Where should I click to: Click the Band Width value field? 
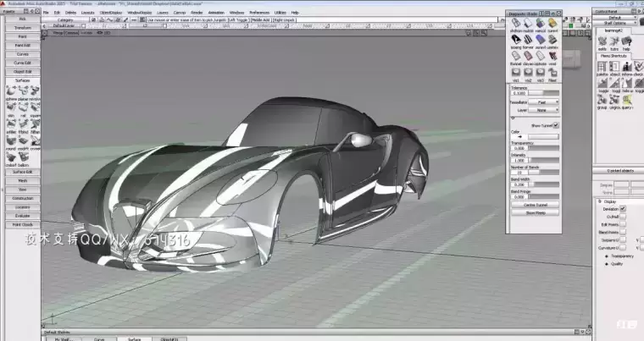click(x=519, y=185)
